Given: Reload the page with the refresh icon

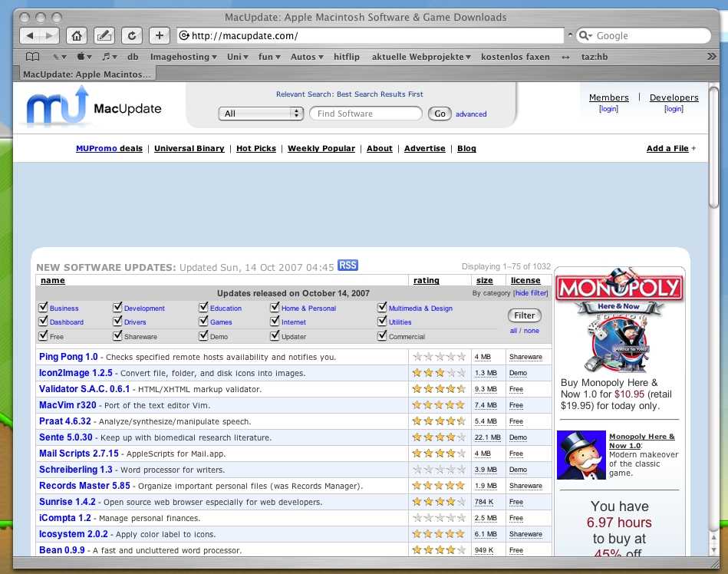Looking at the screenshot, I should pos(131,36).
